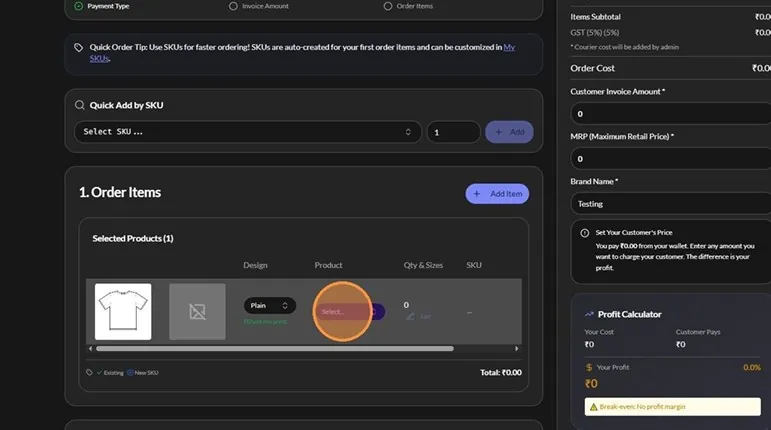Click the Your Cost label
This screenshot has width=771, height=430.
pos(599,332)
